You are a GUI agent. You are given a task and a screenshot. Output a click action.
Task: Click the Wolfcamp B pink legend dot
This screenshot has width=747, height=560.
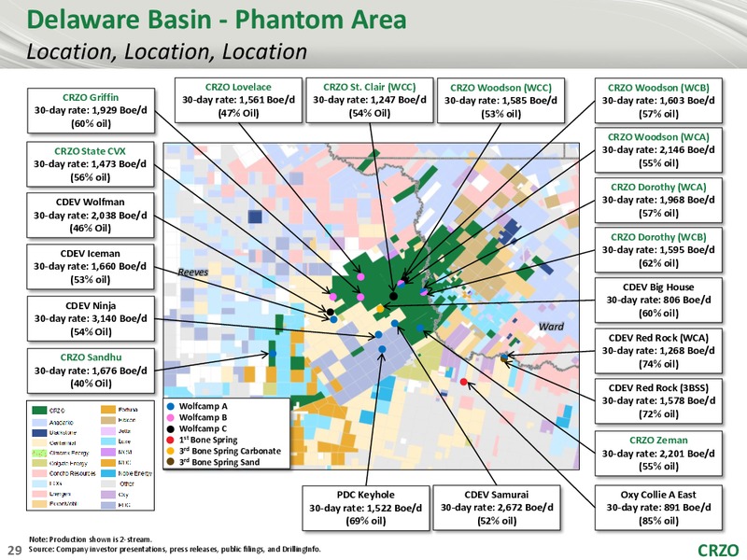171,417
